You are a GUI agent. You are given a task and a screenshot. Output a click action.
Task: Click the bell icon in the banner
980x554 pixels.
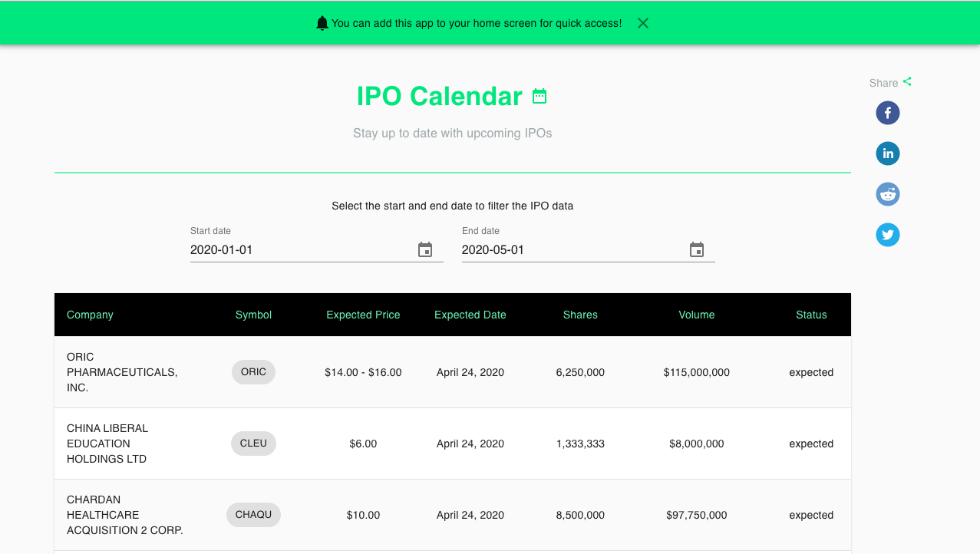coord(322,22)
